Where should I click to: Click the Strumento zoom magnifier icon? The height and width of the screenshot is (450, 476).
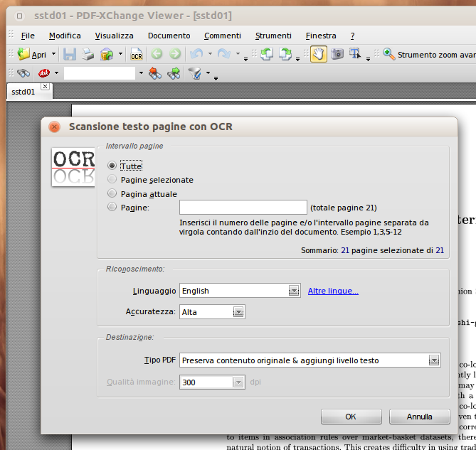click(x=389, y=54)
